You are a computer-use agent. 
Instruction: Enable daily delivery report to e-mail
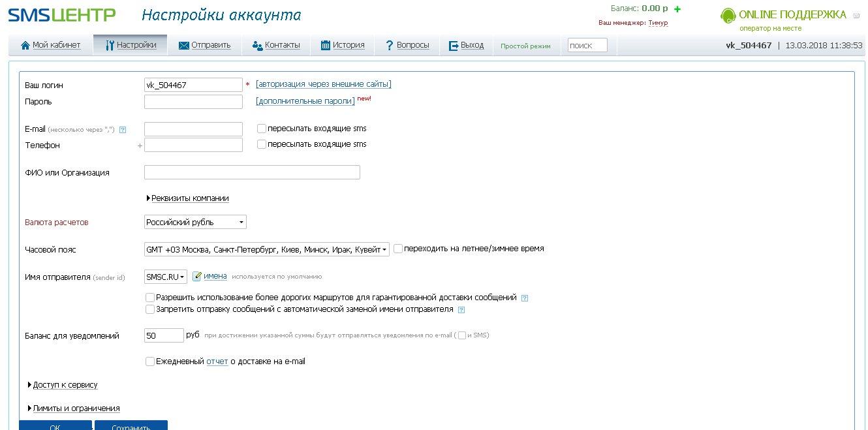tap(149, 360)
